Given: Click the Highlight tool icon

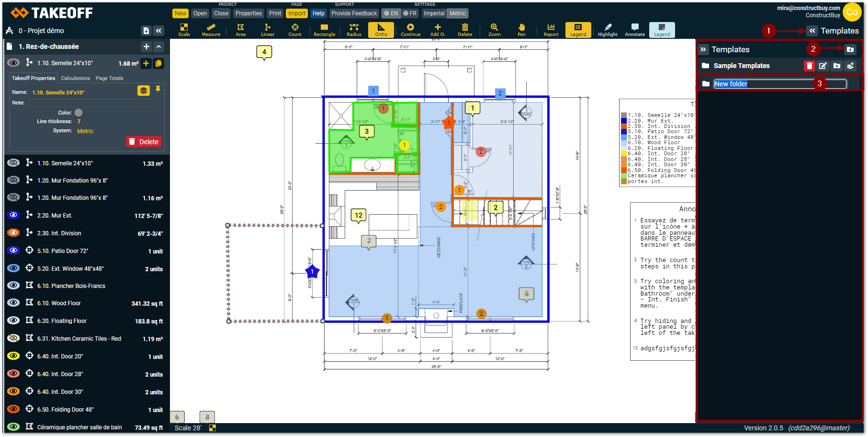Looking at the screenshot, I should pos(608,30).
